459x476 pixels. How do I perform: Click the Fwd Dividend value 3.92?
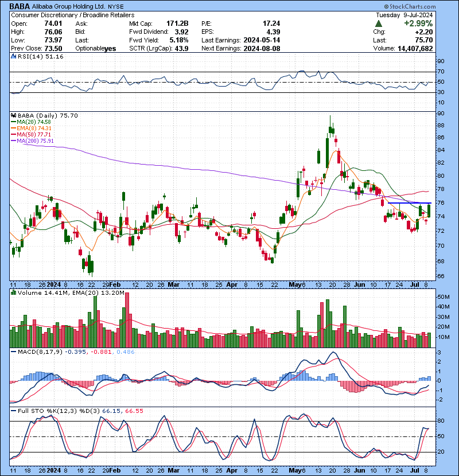point(182,32)
